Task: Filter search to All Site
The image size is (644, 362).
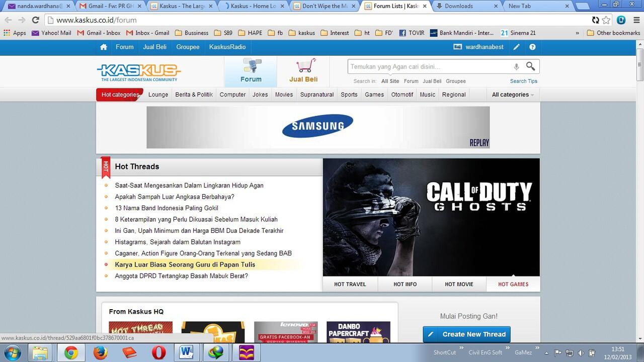Action: 390,81
